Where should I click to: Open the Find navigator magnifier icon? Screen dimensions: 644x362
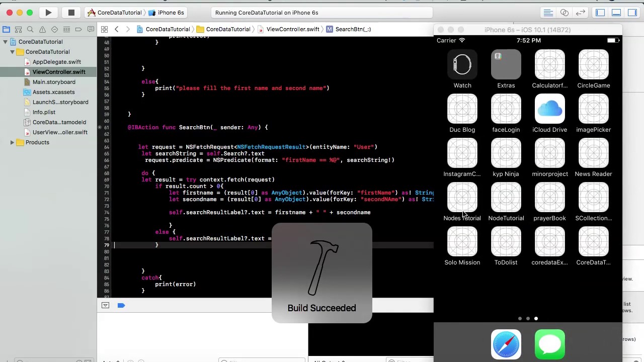30,30
